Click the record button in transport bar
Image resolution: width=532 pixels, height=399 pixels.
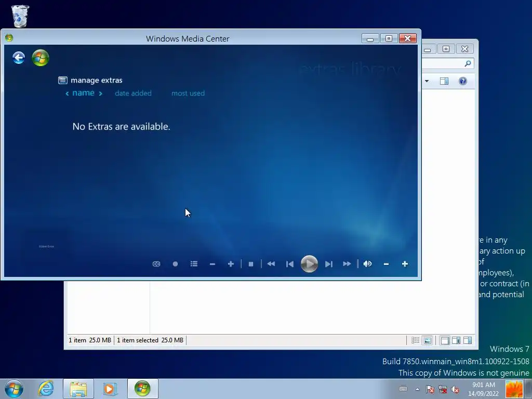[175, 264]
